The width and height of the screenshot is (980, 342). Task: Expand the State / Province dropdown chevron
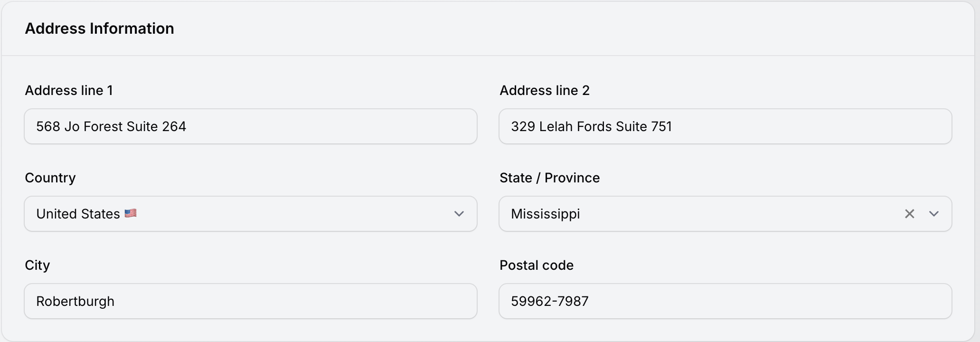[x=933, y=214]
